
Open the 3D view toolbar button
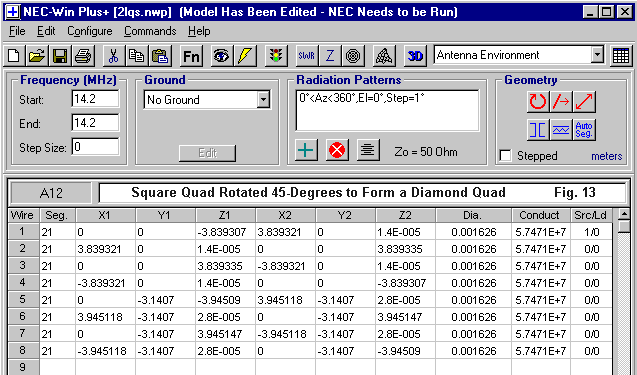click(x=416, y=56)
